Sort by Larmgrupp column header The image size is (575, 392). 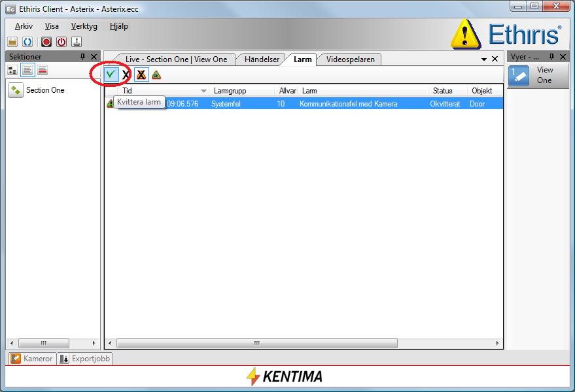point(241,91)
